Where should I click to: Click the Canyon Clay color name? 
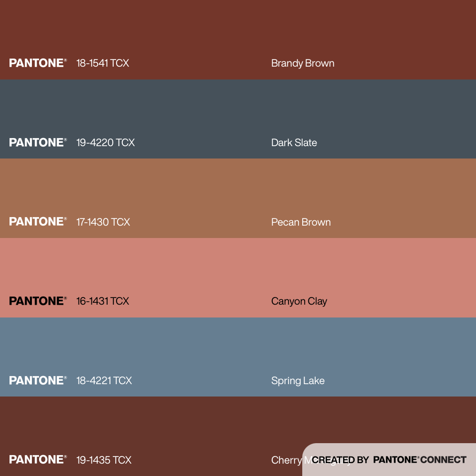click(299, 301)
